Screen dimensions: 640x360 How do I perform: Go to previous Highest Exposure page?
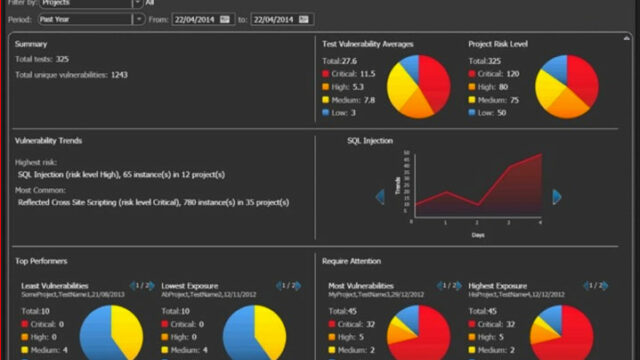pyautogui.click(x=586, y=286)
